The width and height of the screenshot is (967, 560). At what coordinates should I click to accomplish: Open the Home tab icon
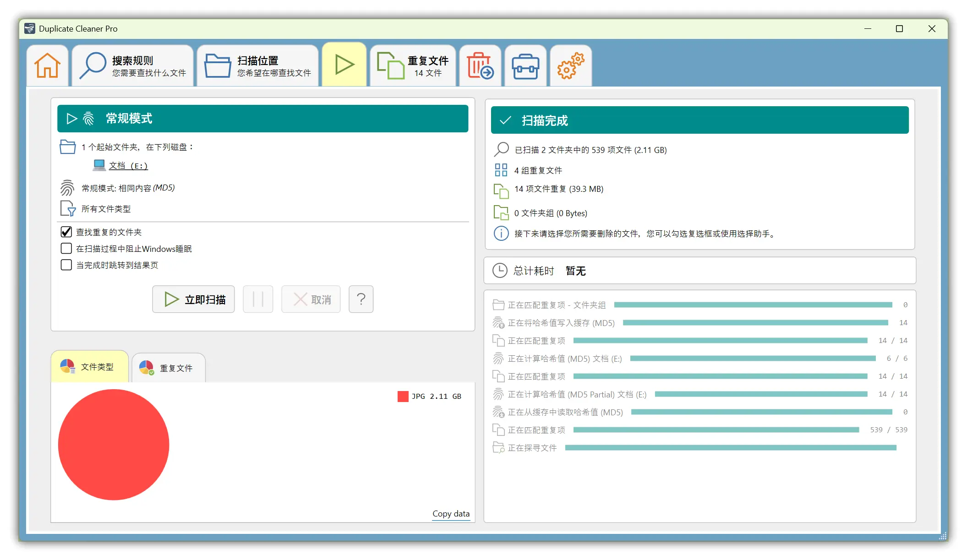click(x=48, y=65)
